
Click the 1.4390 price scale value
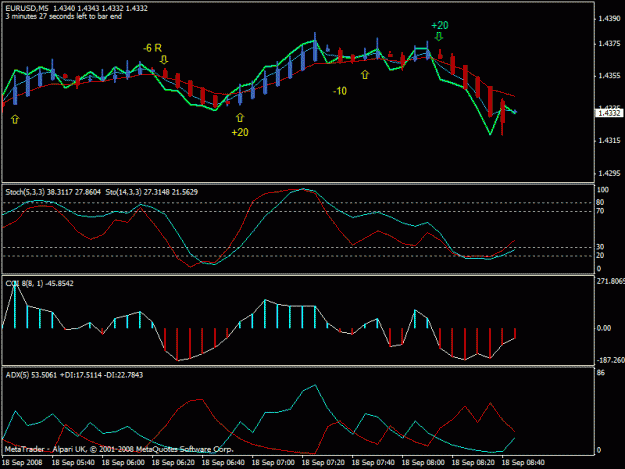(610, 19)
